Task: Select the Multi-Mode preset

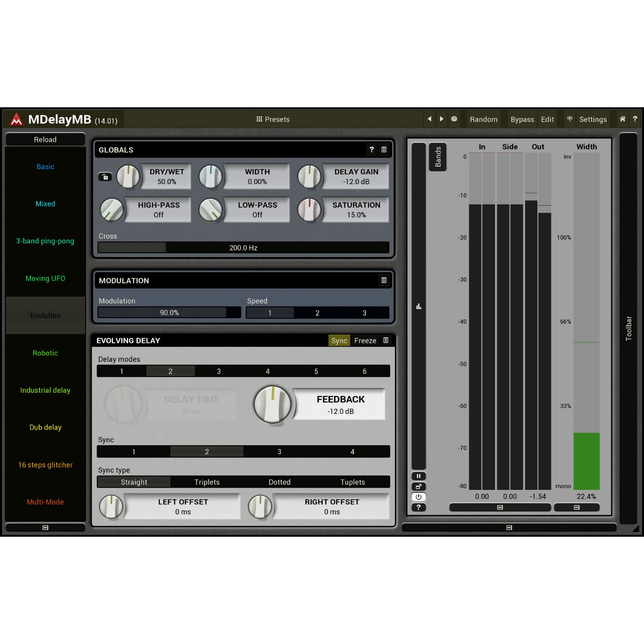Action: pyautogui.click(x=46, y=502)
